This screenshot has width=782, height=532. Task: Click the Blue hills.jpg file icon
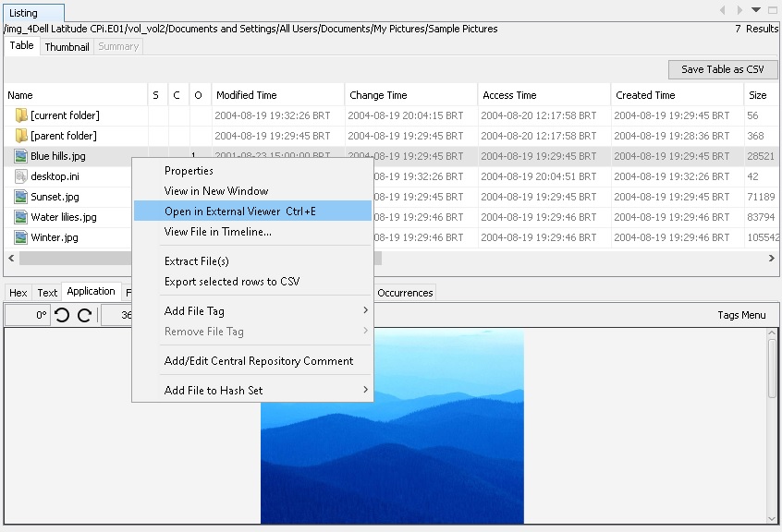[21, 156]
